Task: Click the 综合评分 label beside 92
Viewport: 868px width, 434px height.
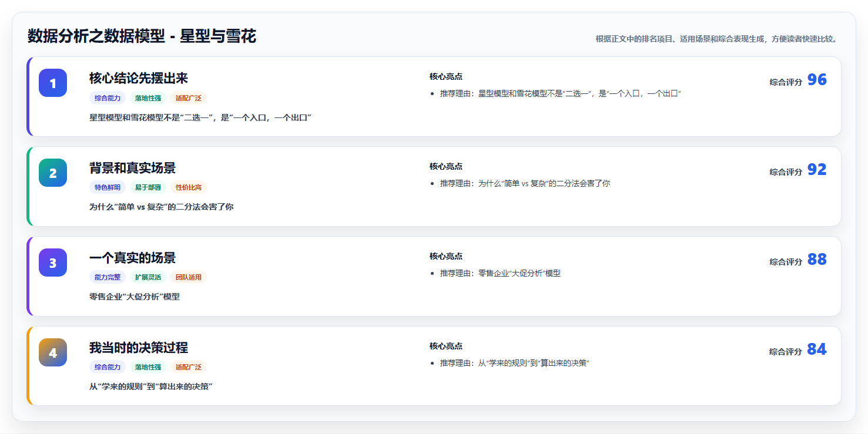Action: point(786,172)
